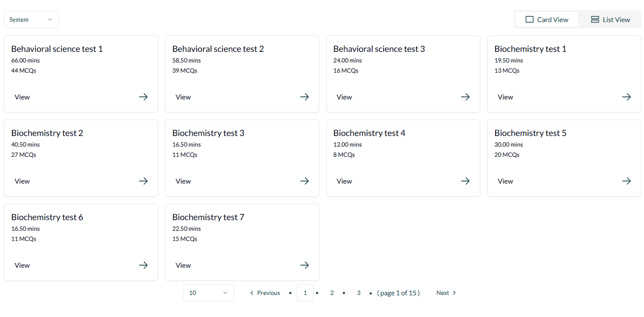
Task: Go to pagination page 2
Action: [x=332, y=293]
